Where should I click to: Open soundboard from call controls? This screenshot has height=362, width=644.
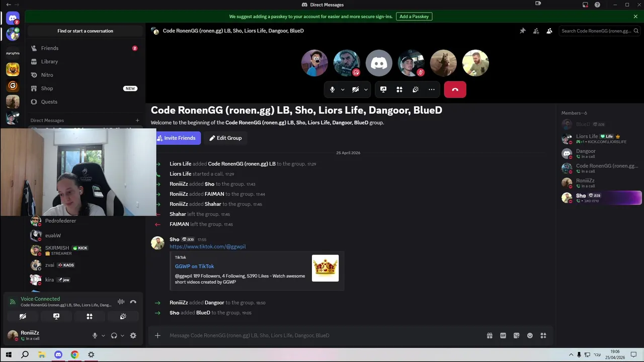[x=416, y=89]
